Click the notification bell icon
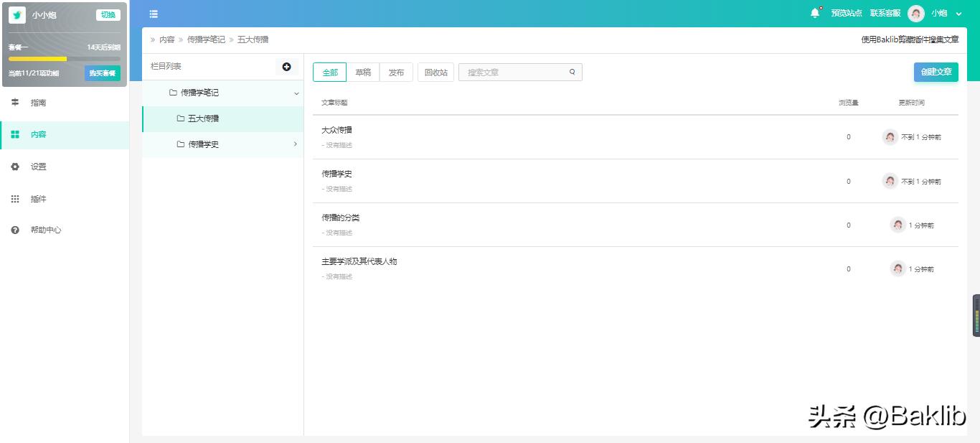980x443 pixels. [815, 12]
